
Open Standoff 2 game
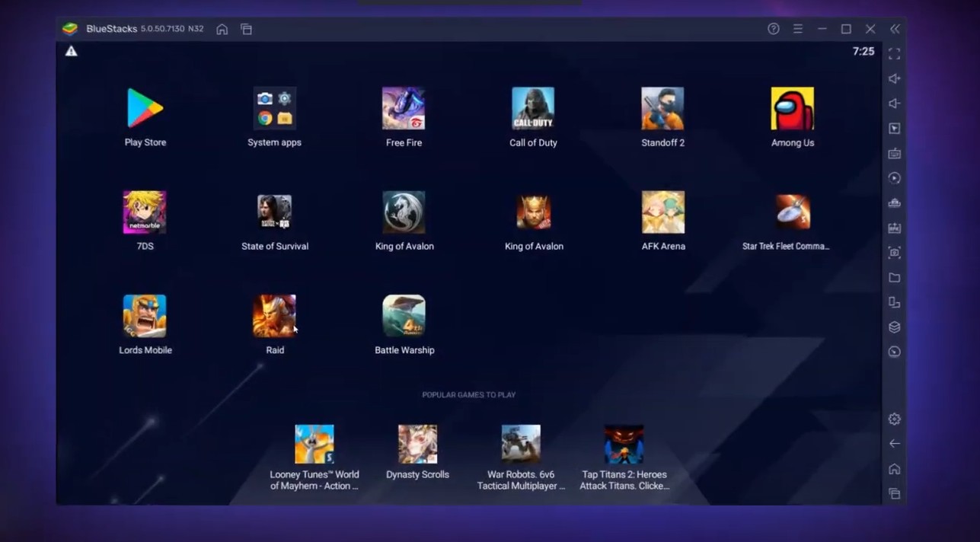click(x=662, y=108)
